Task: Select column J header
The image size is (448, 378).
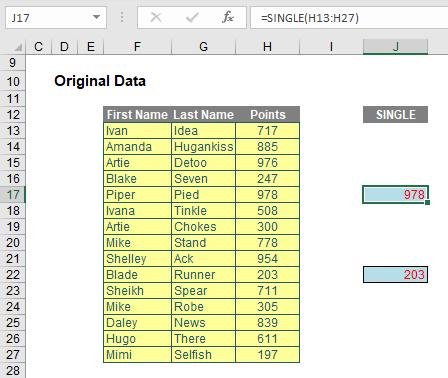Action: click(x=395, y=47)
